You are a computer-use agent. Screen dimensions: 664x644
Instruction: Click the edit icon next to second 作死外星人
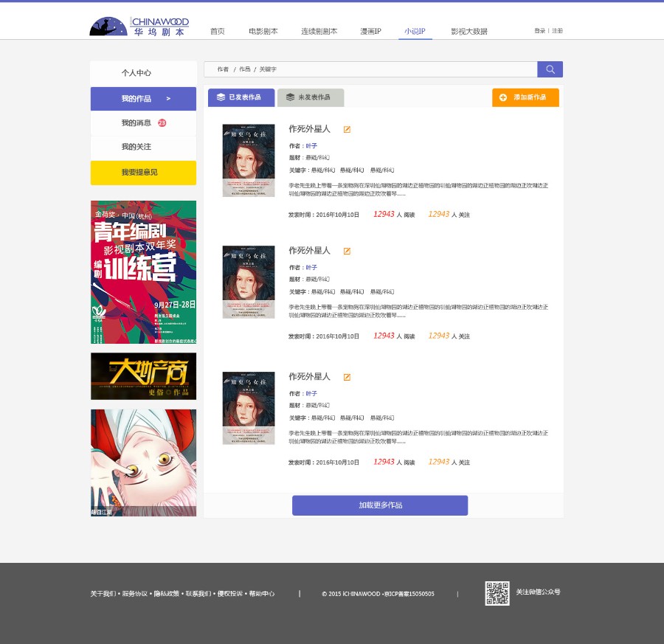(x=347, y=251)
